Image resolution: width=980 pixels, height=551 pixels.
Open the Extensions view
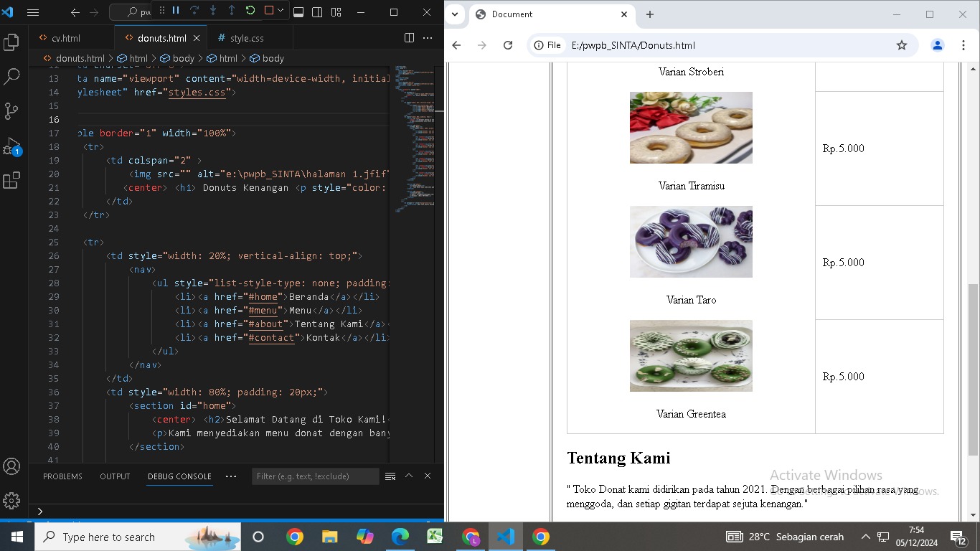(x=11, y=181)
